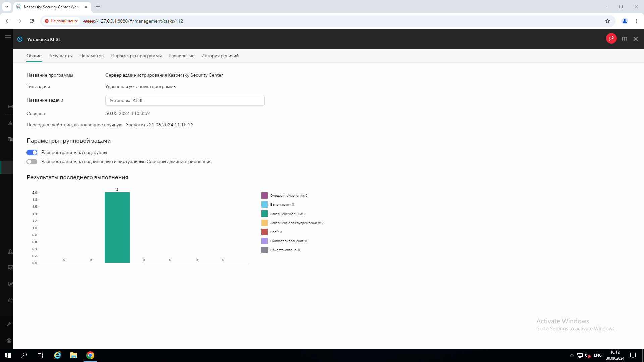Open the warning triangle icon in sidebar
644x362 pixels.
point(10,123)
